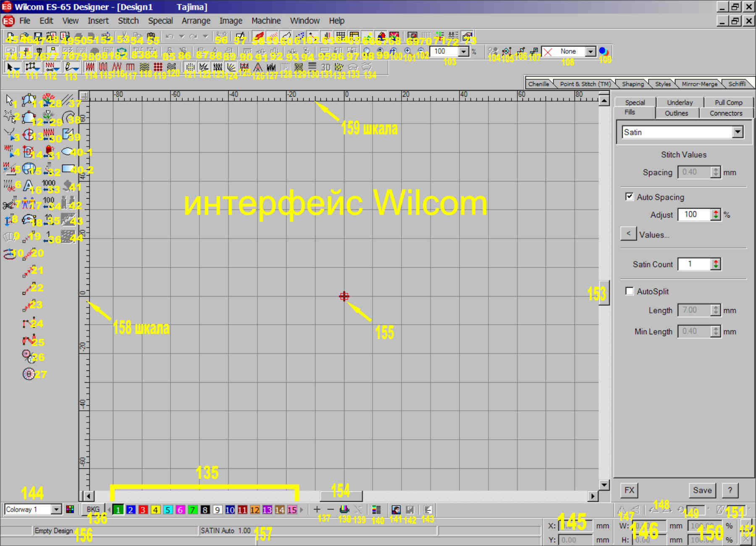The image size is (756, 546).
Task: Open the Redo history dropdown arrow
Action: coord(205,37)
